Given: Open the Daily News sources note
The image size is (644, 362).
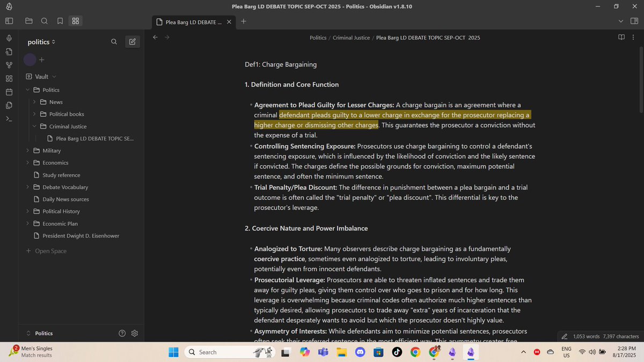Looking at the screenshot, I should point(65,200).
